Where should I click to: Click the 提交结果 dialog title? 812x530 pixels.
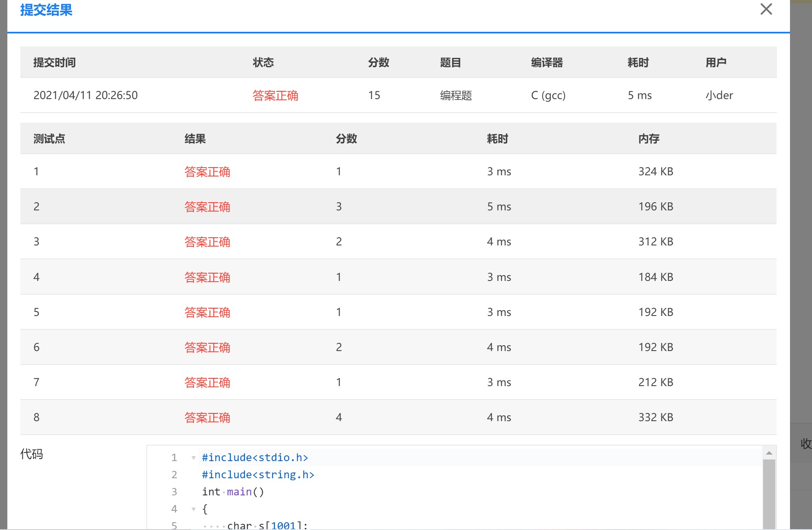[46, 10]
